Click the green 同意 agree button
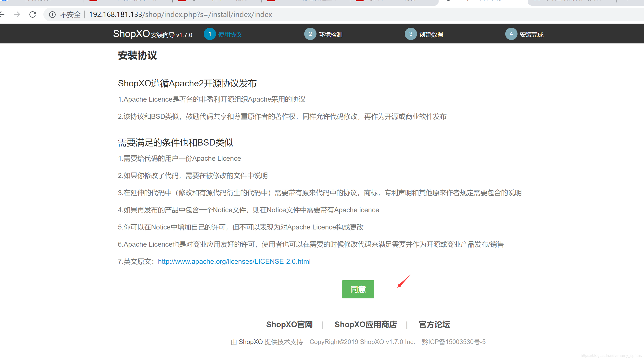 tap(358, 289)
